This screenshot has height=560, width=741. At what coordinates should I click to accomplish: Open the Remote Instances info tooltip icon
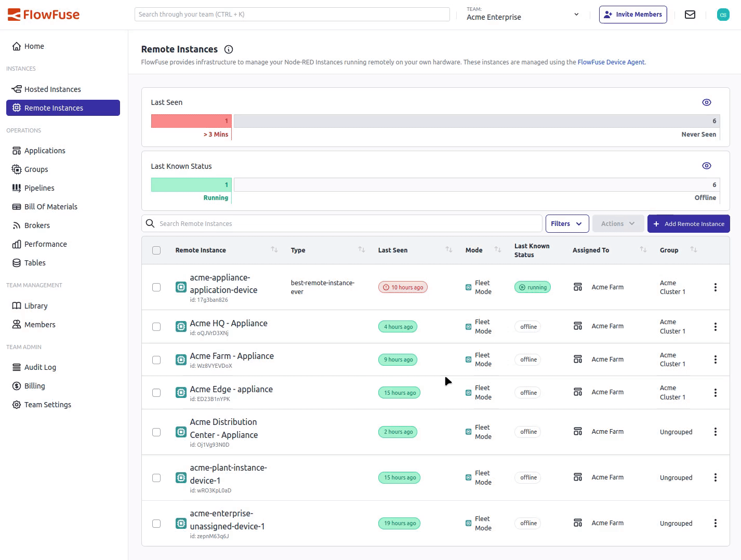pos(229,49)
